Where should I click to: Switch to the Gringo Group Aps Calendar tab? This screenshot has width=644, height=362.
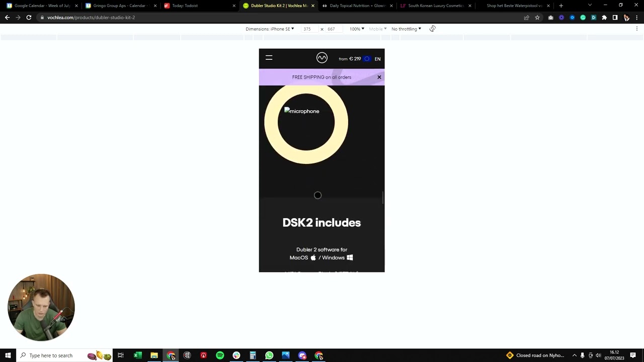point(121,6)
